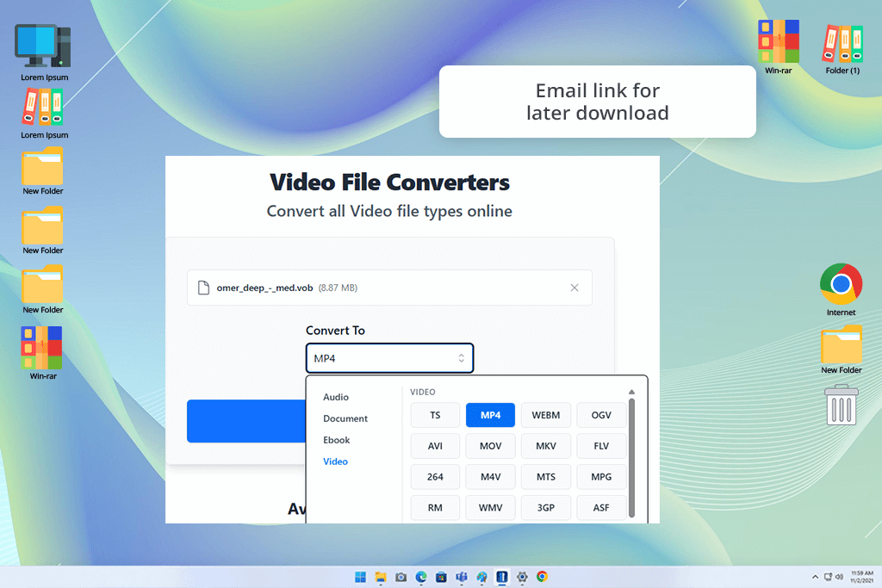Open Microsoft Store from the taskbar

click(x=442, y=577)
